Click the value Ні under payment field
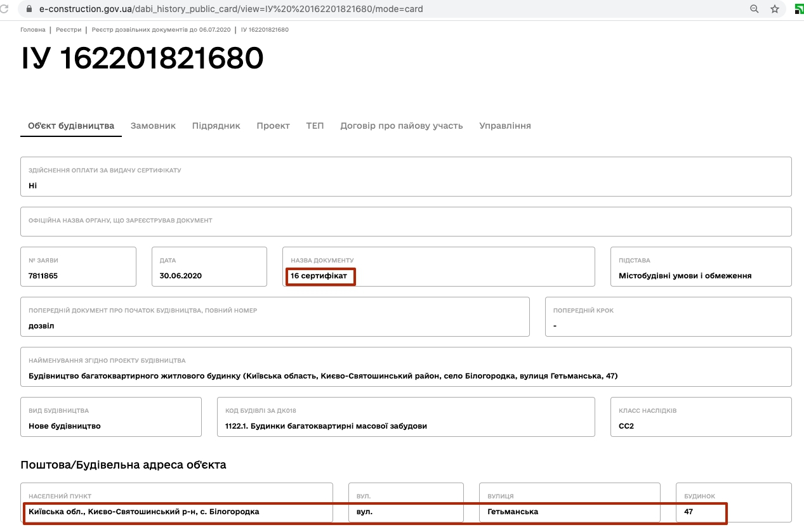The width and height of the screenshot is (804, 532). coord(33,185)
